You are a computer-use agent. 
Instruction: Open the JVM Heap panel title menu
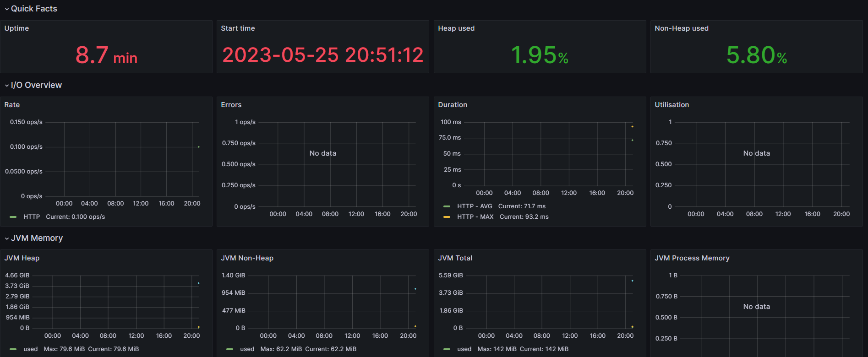pyautogui.click(x=22, y=258)
